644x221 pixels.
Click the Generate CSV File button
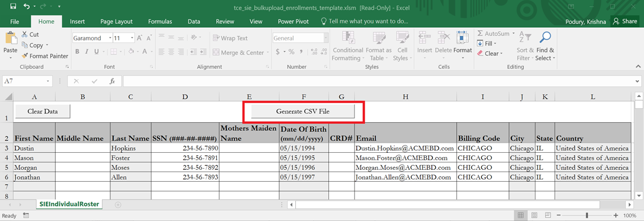(303, 111)
